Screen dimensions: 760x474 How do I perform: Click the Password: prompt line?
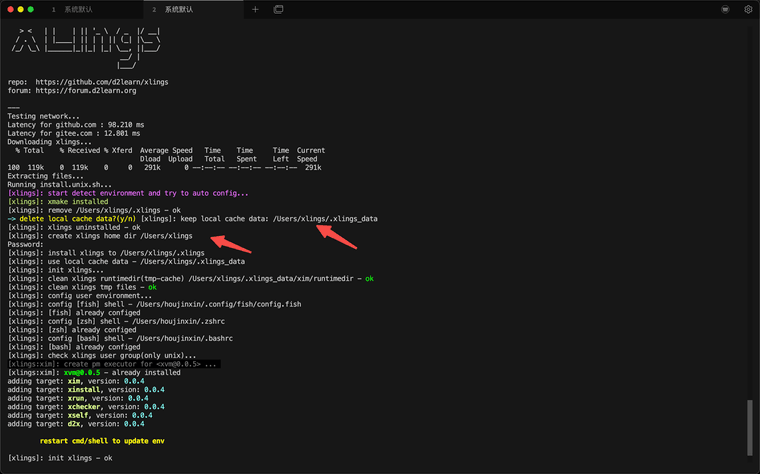26,244
